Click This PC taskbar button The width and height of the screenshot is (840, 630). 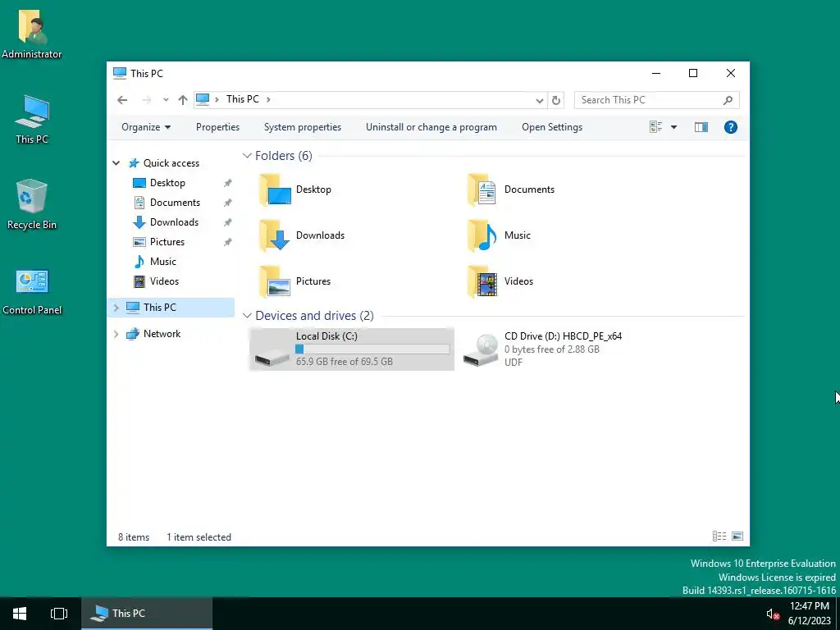(147, 614)
